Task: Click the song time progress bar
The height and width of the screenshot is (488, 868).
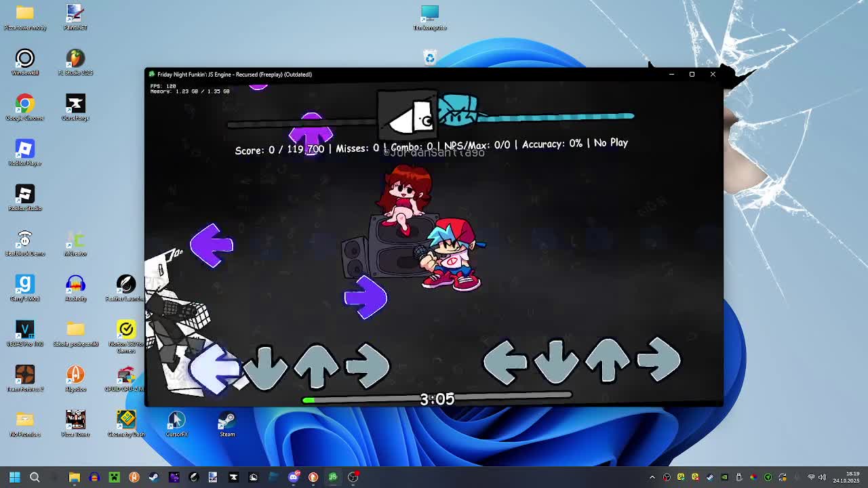Action: 437,399
